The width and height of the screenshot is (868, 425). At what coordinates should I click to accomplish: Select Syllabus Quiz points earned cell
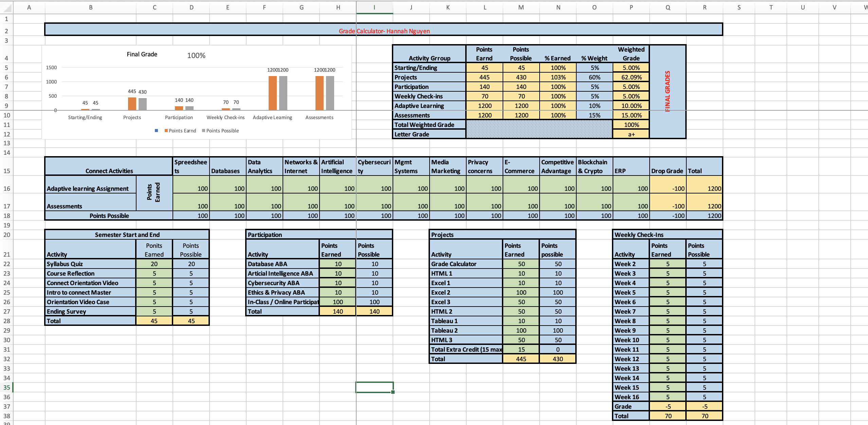click(154, 264)
